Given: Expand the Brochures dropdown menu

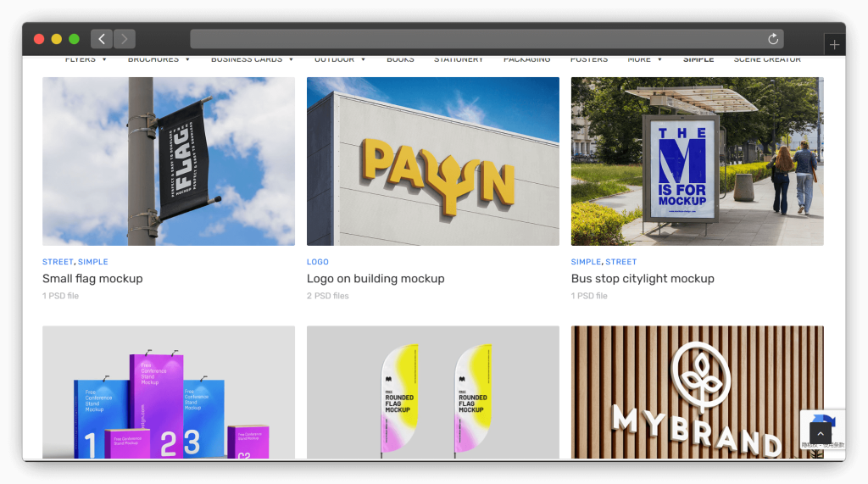Looking at the screenshot, I should 159,59.
